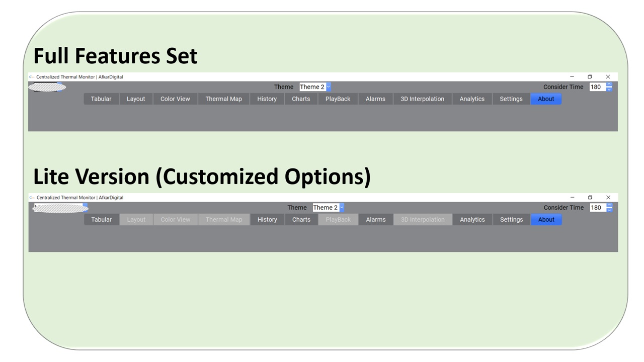Open Thermal Map in the Full Features window
This screenshot has height=362, width=644.
(x=223, y=99)
